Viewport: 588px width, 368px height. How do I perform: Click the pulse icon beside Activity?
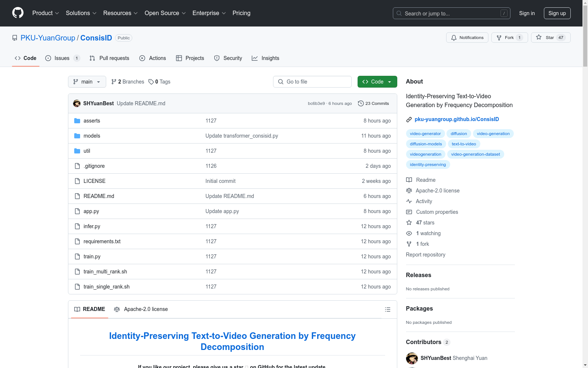tap(409, 201)
